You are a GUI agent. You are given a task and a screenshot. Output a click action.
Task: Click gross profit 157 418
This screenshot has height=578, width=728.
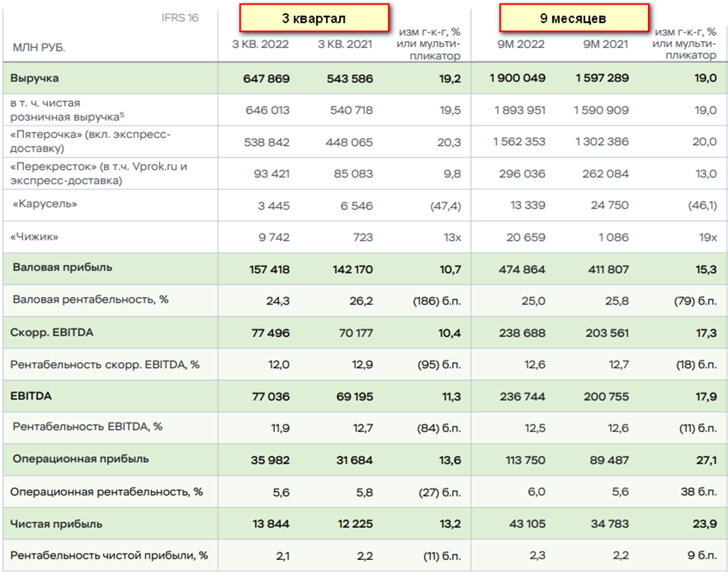point(269,269)
